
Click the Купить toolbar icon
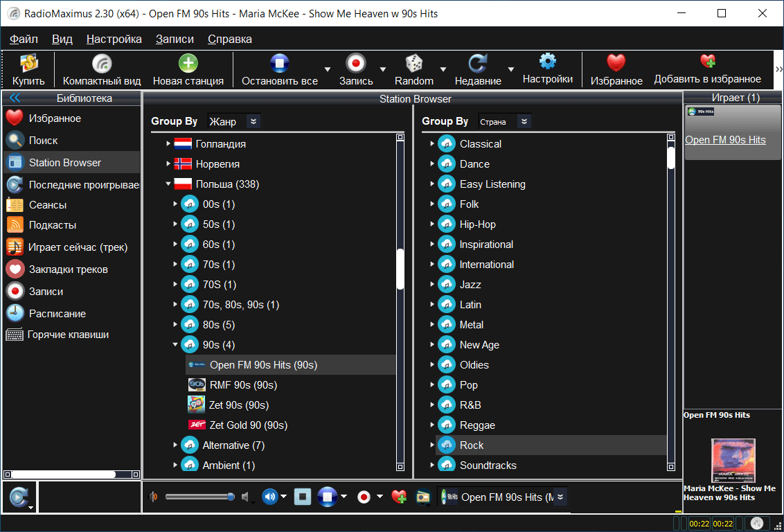(x=29, y=64)
